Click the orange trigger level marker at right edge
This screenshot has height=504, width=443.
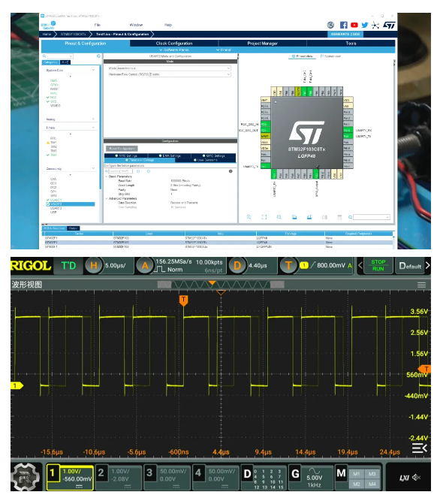point(425,369)
